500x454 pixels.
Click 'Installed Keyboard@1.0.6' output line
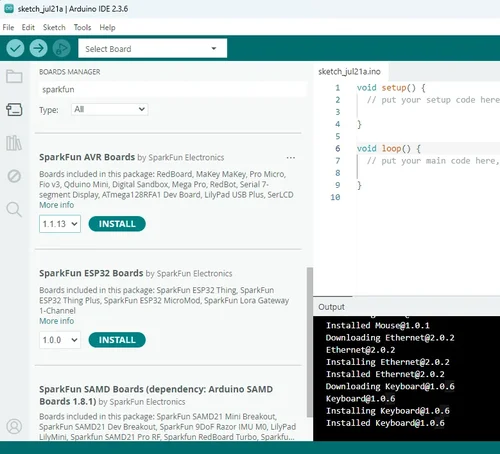(385, 423)
